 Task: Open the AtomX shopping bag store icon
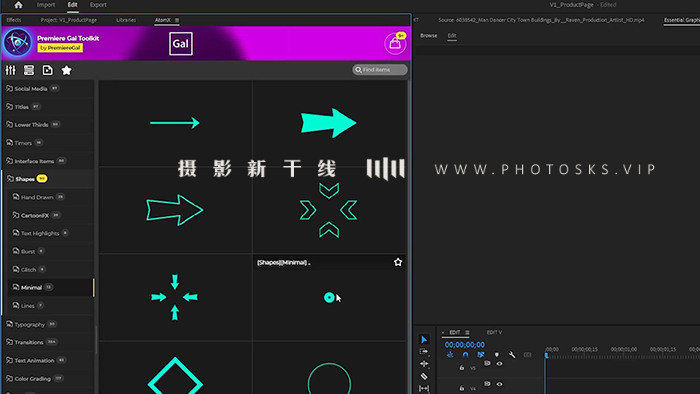click(395, 43)
